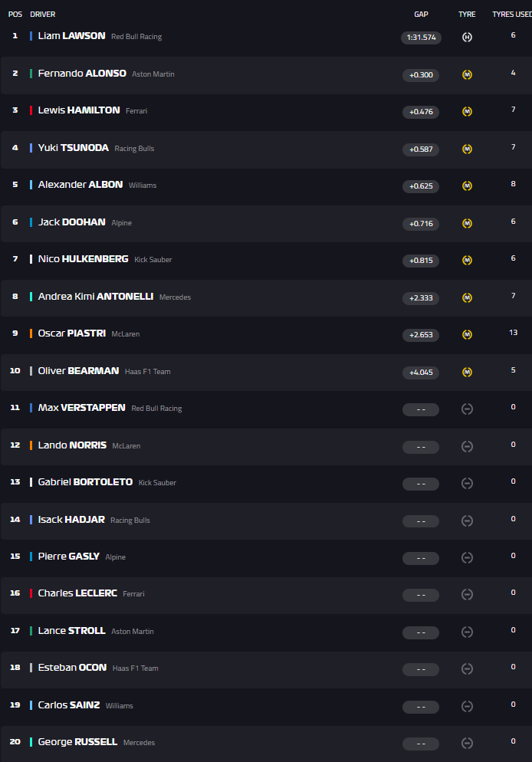This screenshot has height=762, width=532.
Task: Click the DRIVER column header
Action: pos(43,15)
